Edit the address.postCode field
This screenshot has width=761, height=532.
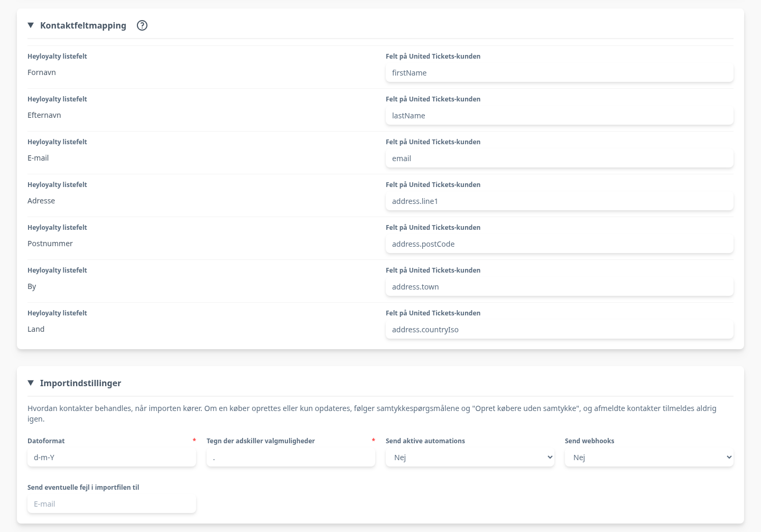(560, 244)
